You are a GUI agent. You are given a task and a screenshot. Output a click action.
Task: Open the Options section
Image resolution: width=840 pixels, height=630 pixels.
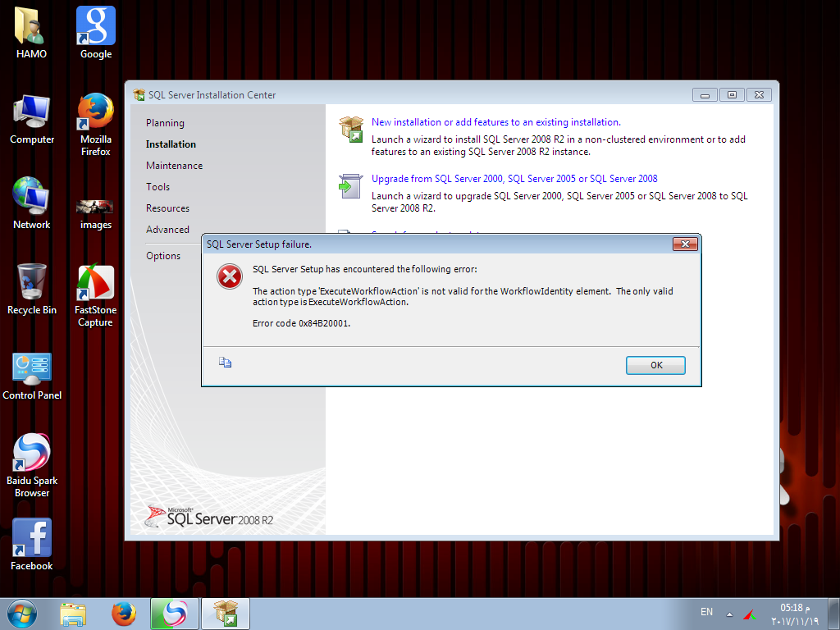coord(163,256)
